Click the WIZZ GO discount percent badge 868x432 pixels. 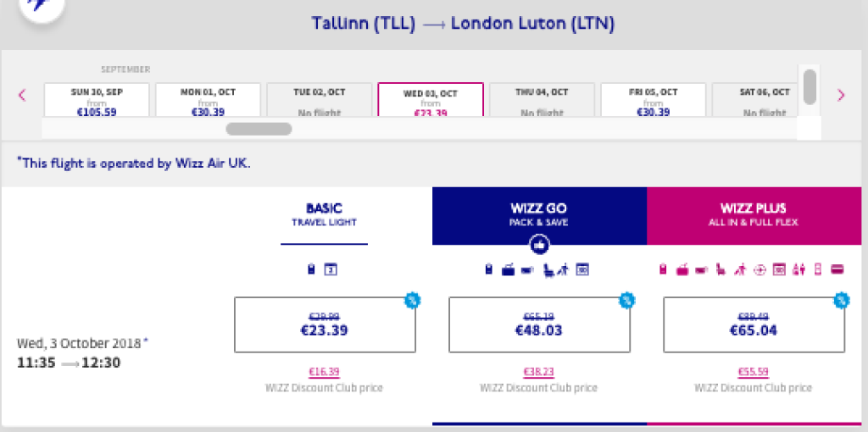(x=626, y=300)
